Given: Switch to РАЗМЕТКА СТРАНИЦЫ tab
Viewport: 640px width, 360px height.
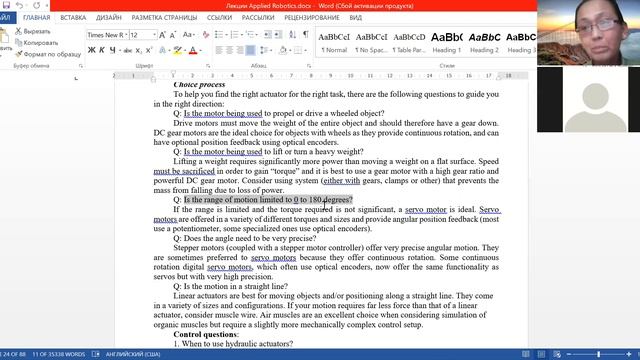Looking at the screenshot, I should [x=164, y=18].
